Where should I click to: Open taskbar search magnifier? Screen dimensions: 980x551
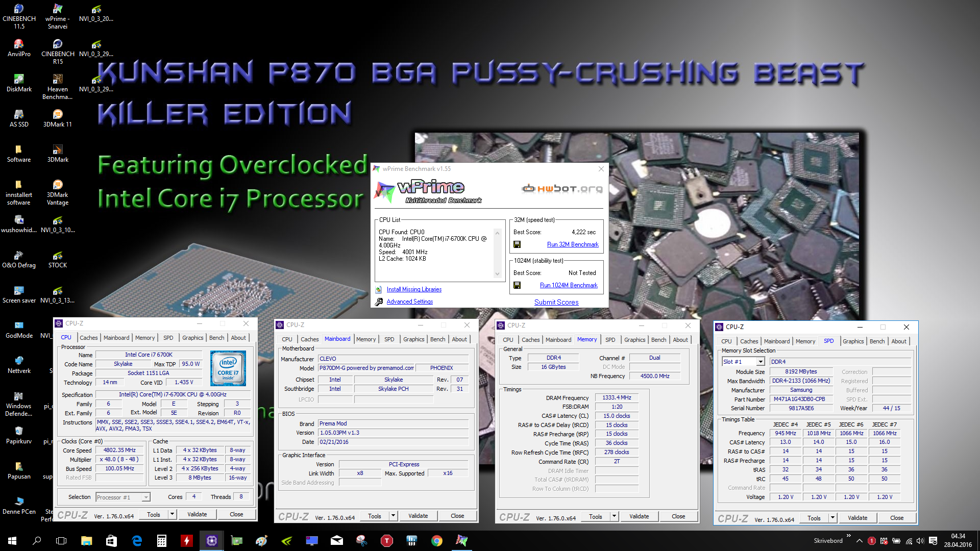tap(37, 541)
